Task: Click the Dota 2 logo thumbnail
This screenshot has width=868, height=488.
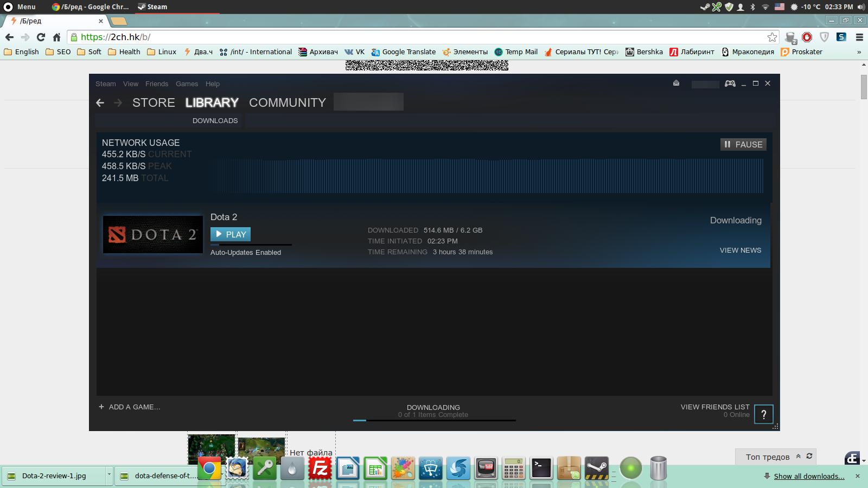Action: (153, 234)
